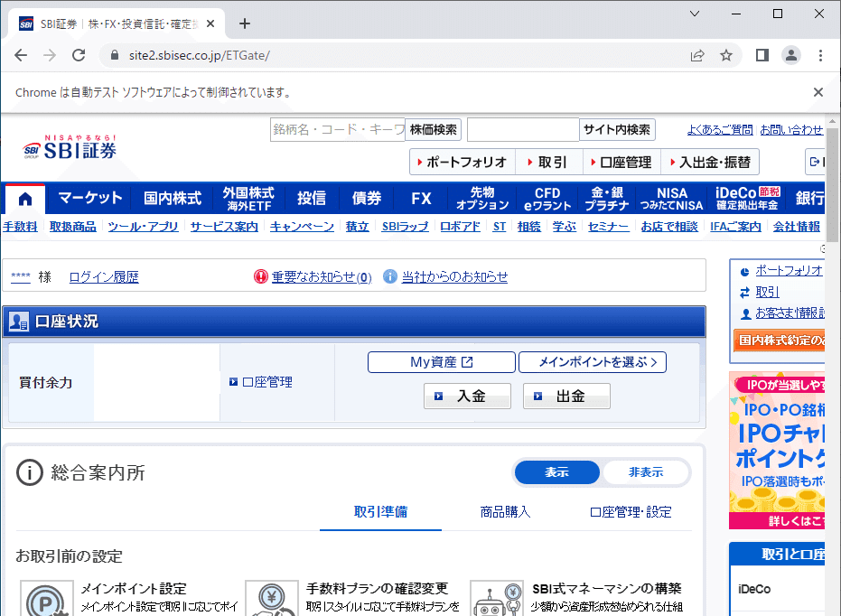Image resolution: width=841 pixels, height=616 pixels.
Task: Open the よくあるご質問 link
Action: click(720, 130)
